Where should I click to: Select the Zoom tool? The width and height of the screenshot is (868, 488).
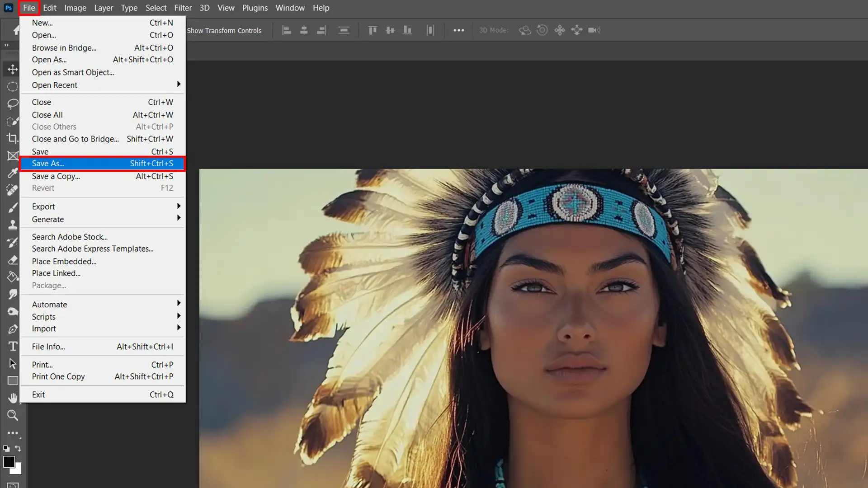[13, 415]
